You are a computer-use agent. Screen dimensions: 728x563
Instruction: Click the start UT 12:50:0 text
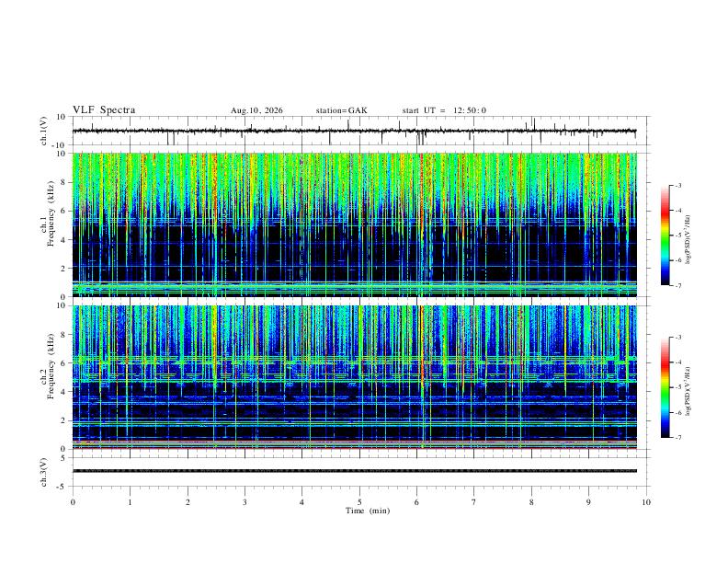point(444,110)
